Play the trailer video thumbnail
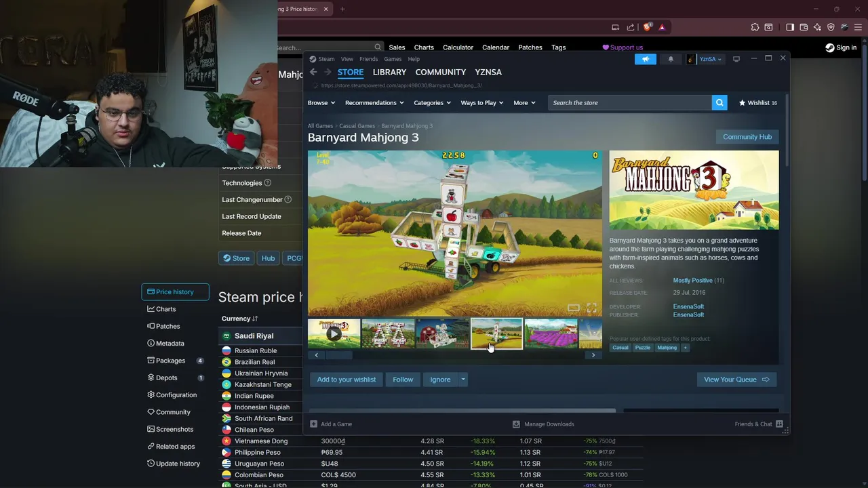This screenshot has height=488, width=868. point(334,333)
